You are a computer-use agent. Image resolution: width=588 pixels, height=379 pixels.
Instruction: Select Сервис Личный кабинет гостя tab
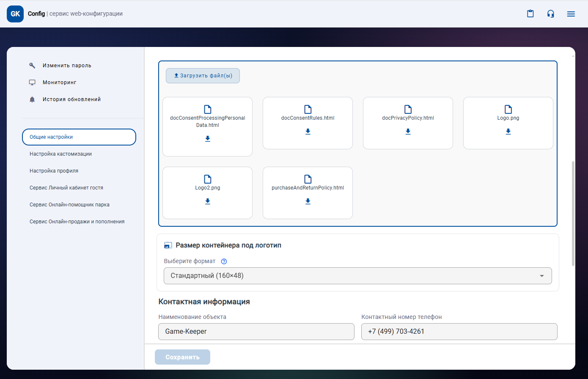pyautogui.click(x=66, y=188)
